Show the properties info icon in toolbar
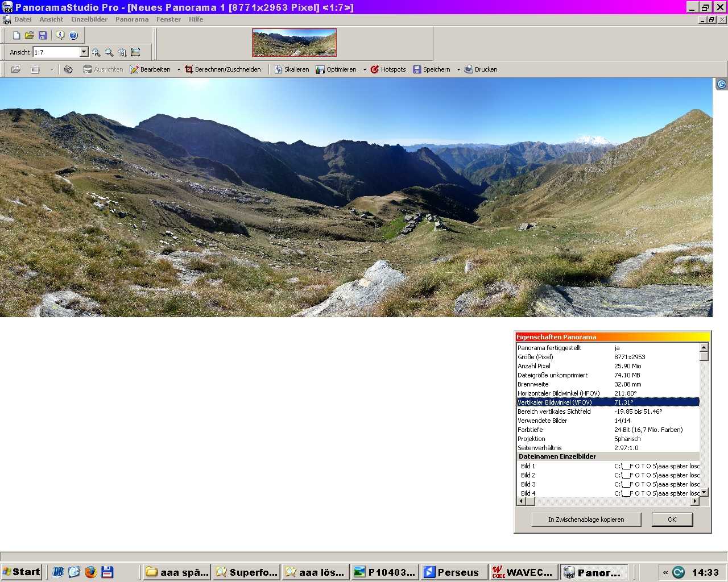The width and height of the screenshot is (728, 582). [60, 35]
